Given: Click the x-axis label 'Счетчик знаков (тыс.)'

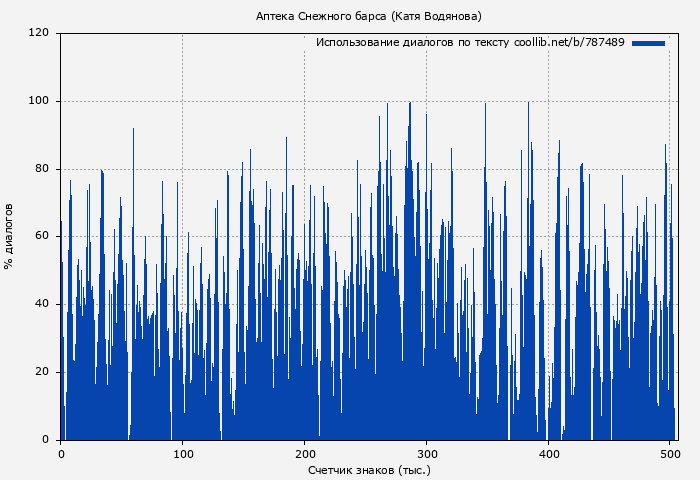Looking at the screenshot, I should click(369, 469).
